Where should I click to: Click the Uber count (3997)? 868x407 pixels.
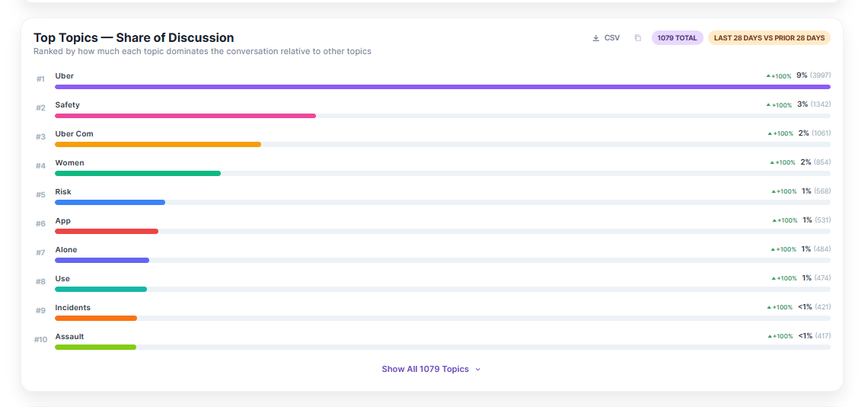tap(820, 75)
